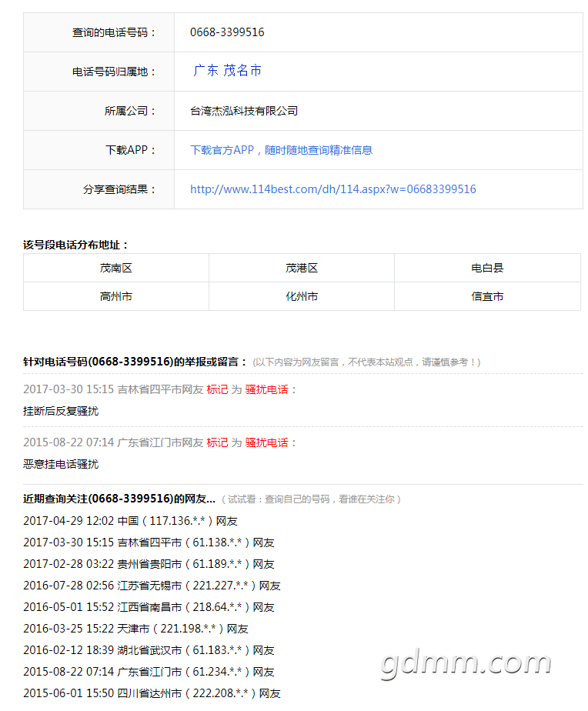The height and width of the screenshot is (711, 588).
Task: Click the 化州市 district cell
Action: [302, 296]
